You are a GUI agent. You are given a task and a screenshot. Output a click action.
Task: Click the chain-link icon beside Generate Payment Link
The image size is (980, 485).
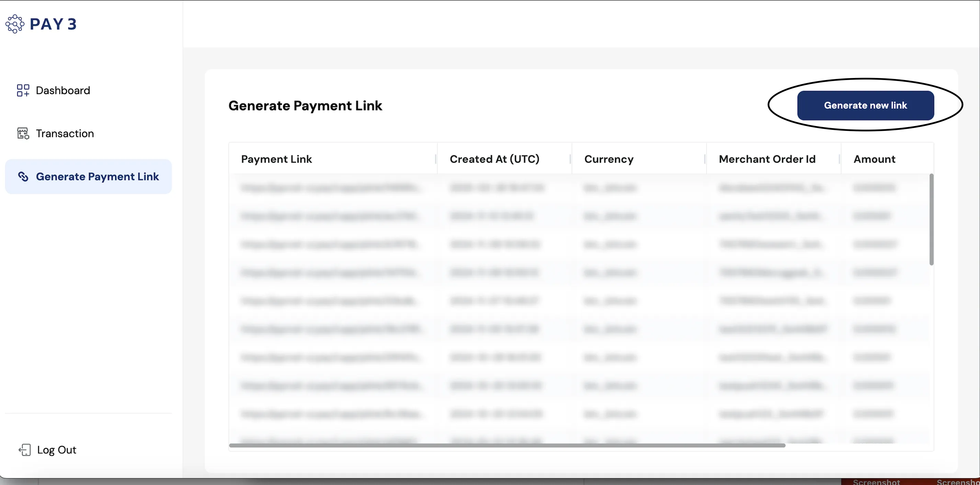point(23,177)
